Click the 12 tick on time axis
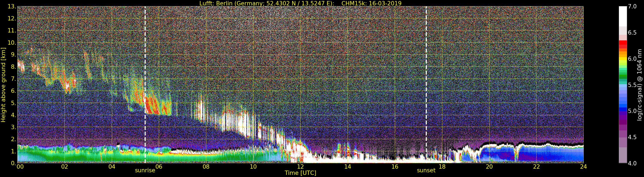The height and width of the screenshot is (177, 644). pyautogui.click(x=300, y=167)
